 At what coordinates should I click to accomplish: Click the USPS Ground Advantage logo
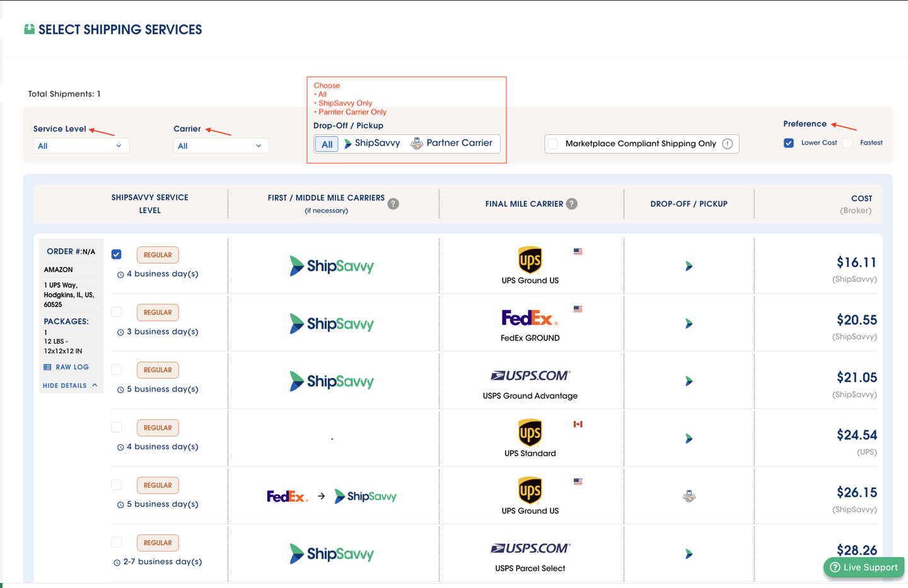click(530, 376)
